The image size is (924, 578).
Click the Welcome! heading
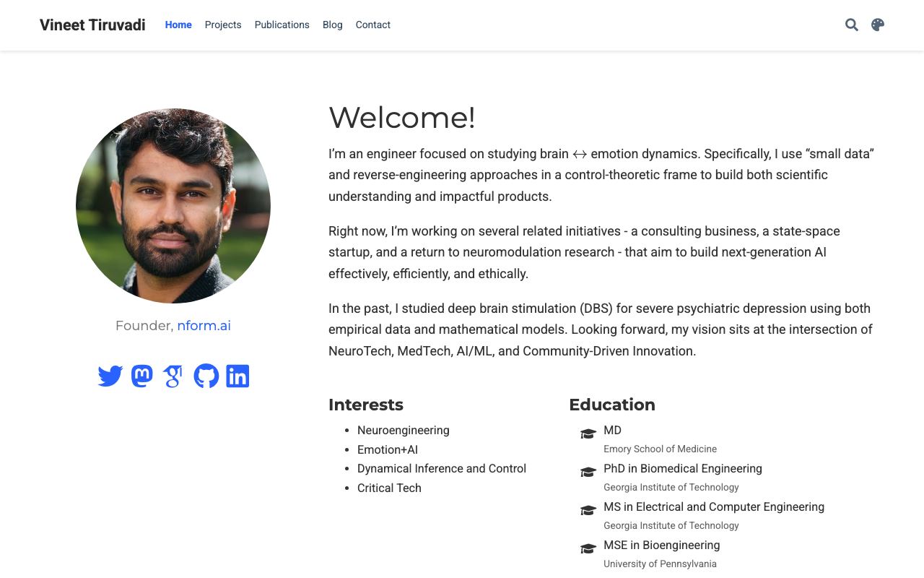click(402, 117)
